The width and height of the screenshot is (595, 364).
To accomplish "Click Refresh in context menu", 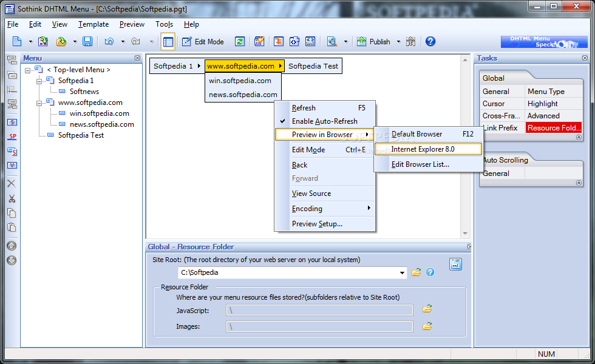I will 325,108.
